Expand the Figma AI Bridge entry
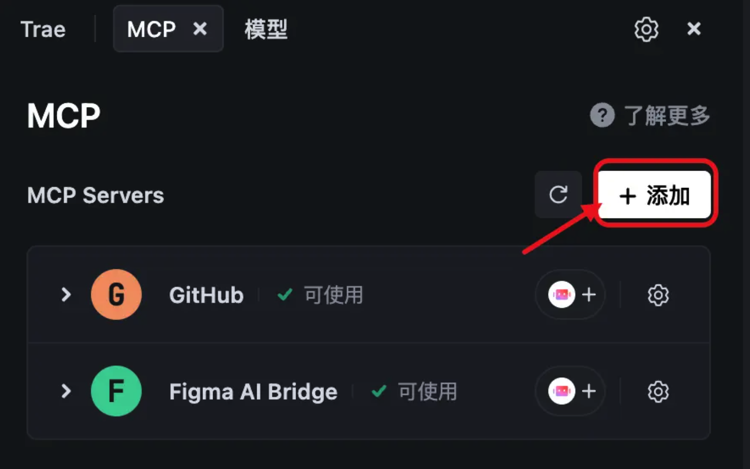The width and height of the screenshot is (750, 469). 66,391
